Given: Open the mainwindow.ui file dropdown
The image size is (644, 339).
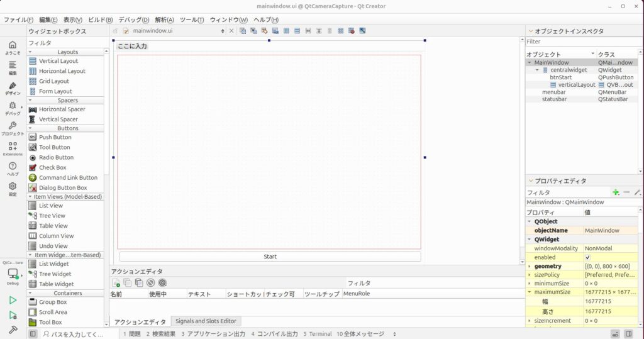Looking at the screenshot, I should pyautogui.click(x=223, y=30).
